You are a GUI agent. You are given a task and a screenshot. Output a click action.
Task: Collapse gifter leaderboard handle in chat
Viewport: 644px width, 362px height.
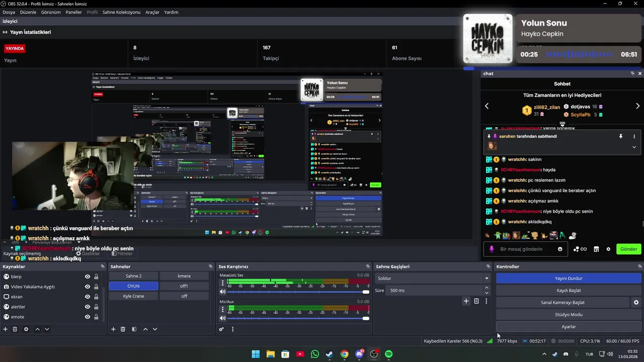(x=562, y=124)
